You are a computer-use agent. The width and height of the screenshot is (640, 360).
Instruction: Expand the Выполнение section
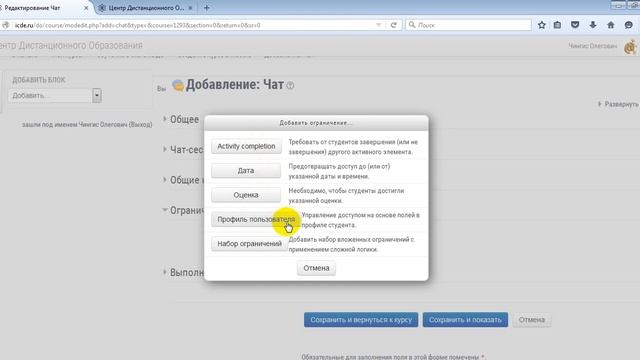[186, 272]
